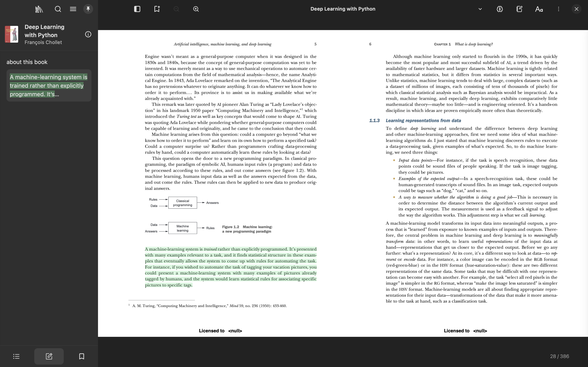Toggle the sidebar pin button
588x367 pixels.
pos(88,9)
